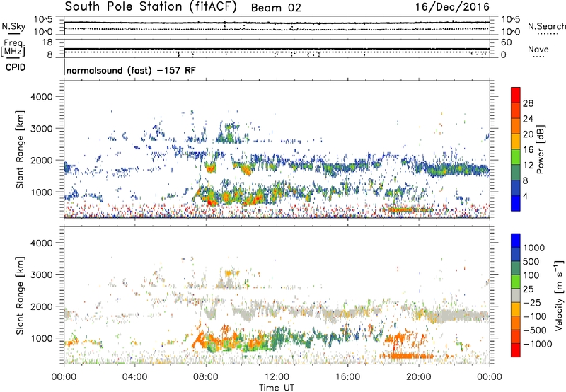This screenshot has width=566, height=392.
Task: Click the 'Time UT' axis title
Action: [277, 388]
